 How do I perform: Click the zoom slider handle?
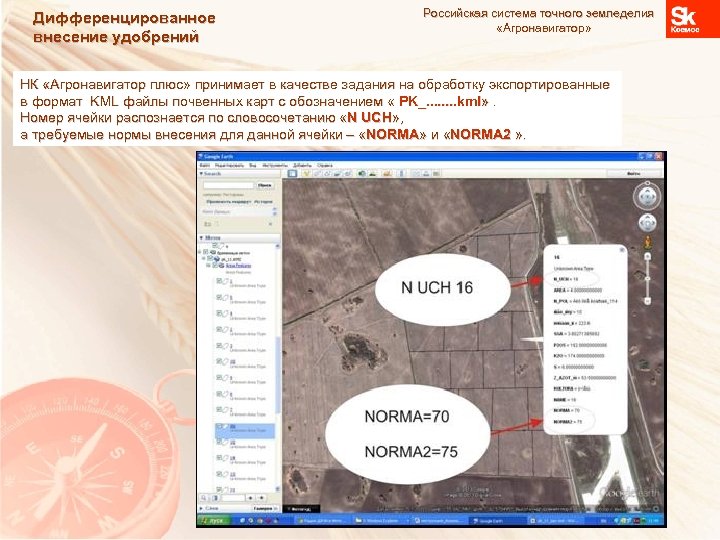pos(647,279)
